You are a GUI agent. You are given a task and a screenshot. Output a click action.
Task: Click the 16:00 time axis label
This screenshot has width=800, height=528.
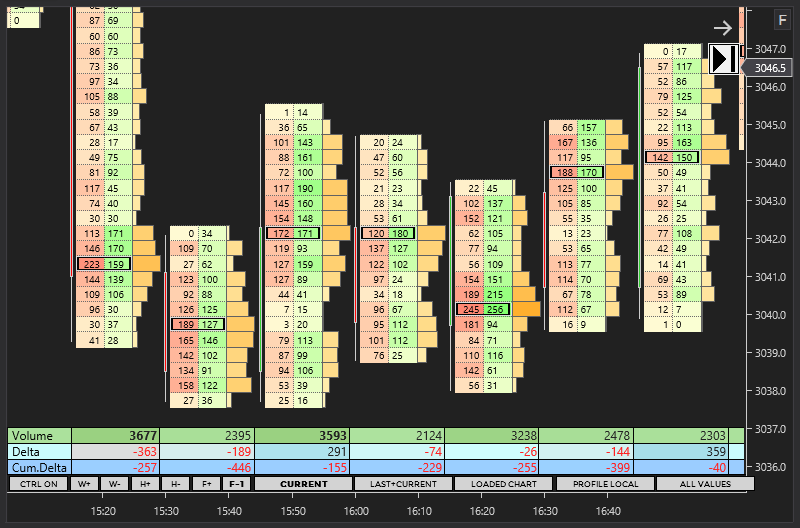pyautogui.click(x=356, y=511)
